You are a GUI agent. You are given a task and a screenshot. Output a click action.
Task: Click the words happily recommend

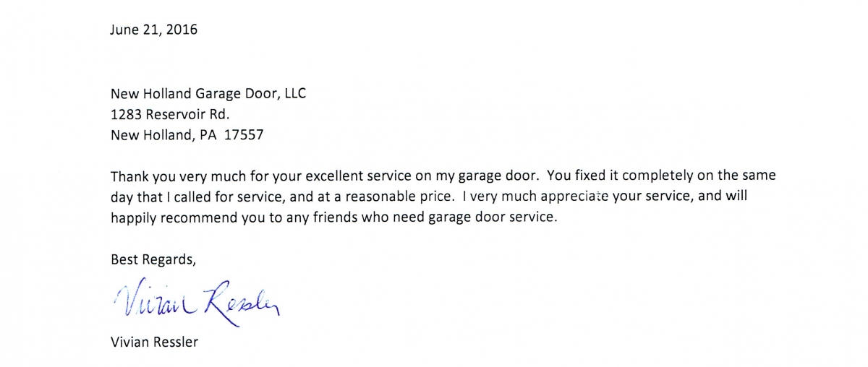coord(165,217)
